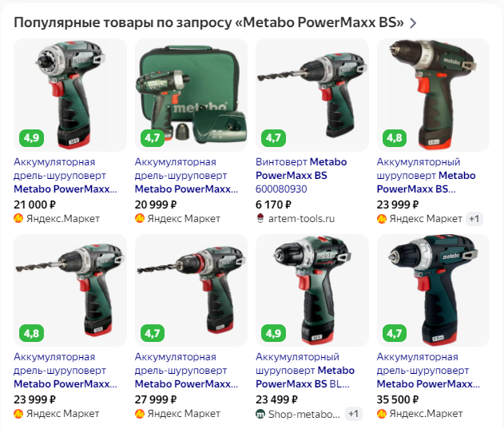Click the 4,7 badge on the 35 500 ₽ drill

pos(395,333)
